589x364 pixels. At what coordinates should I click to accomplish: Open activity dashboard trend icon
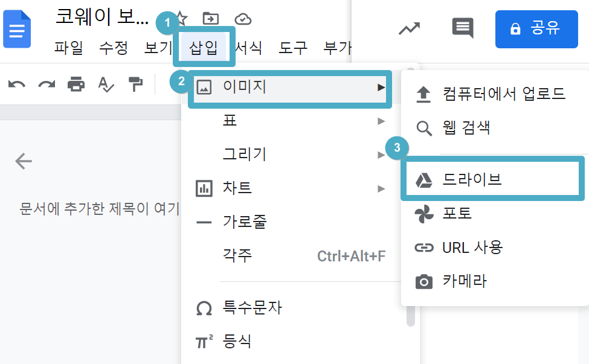[x=409, y=29]
